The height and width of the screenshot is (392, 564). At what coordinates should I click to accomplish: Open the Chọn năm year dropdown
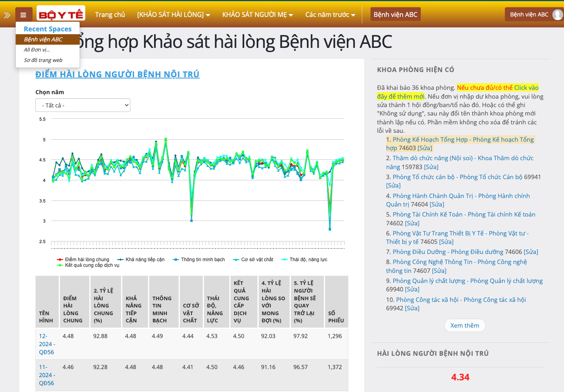pyautogui.click(x=83, y=105)
